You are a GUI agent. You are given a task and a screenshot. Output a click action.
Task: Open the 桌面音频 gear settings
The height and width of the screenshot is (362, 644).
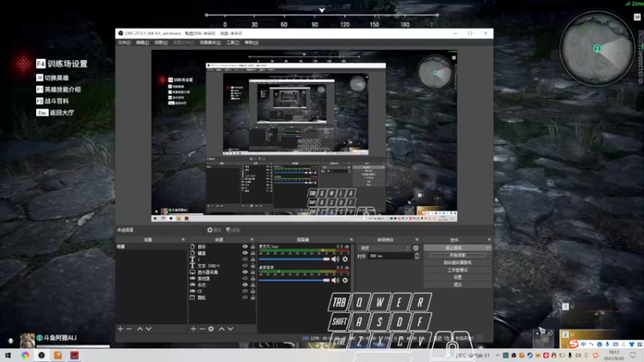point(345,280)
